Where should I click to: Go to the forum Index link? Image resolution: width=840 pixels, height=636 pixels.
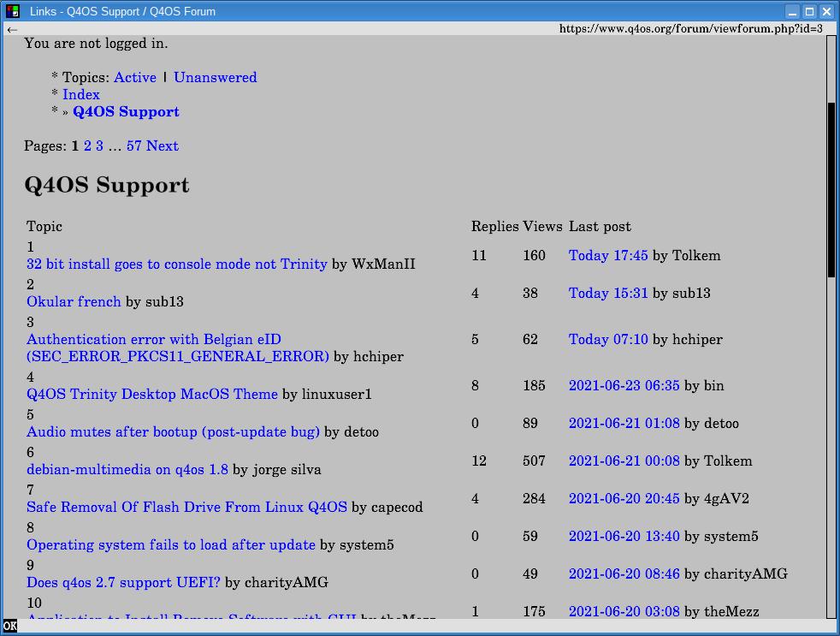point(81,94)
